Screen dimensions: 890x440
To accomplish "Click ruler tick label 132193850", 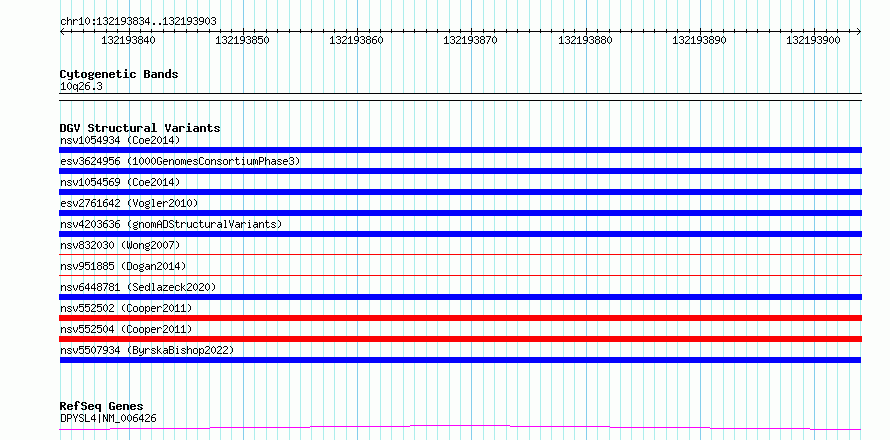I will (x=242, y=40).
